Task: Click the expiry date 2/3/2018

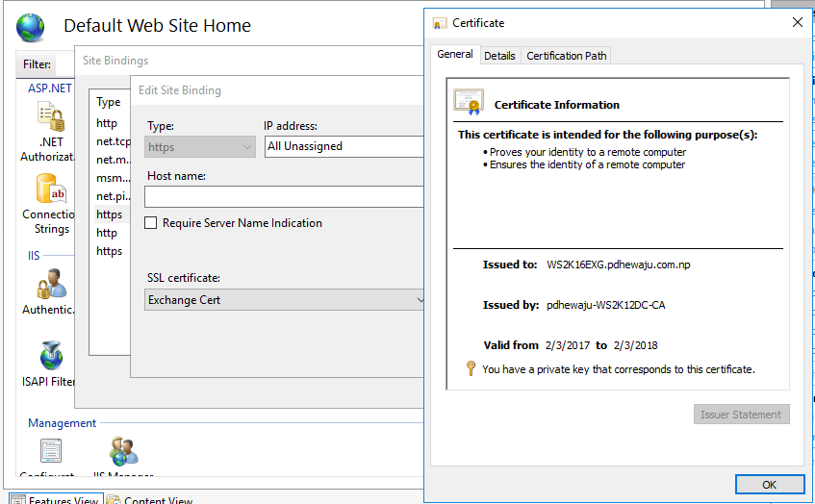Action: 635,345
